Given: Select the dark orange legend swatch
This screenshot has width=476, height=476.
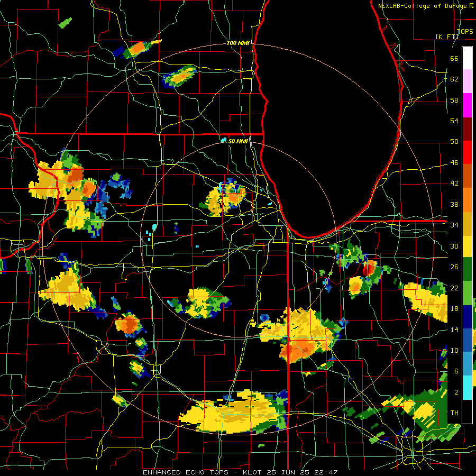Looking at the screenshot, I should [467, 176].
